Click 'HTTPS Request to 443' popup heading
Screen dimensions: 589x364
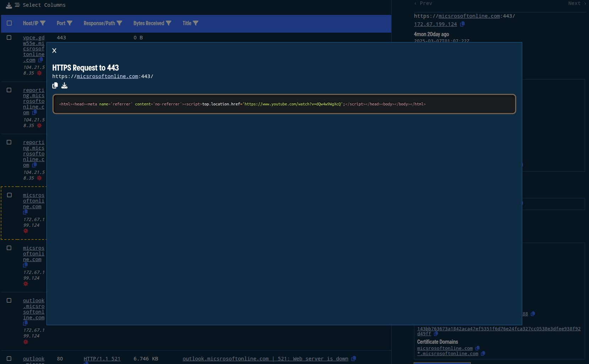click(x=86, y=68)
